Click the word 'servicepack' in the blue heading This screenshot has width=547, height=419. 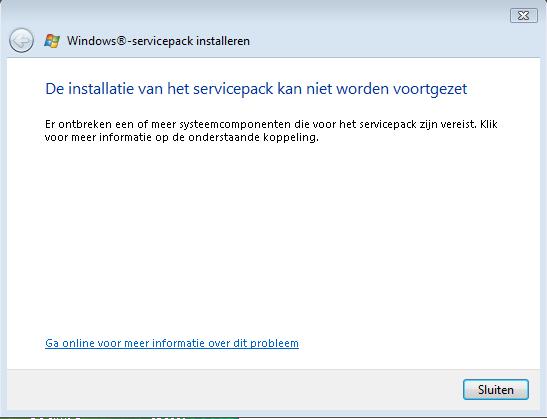[233, 89]
